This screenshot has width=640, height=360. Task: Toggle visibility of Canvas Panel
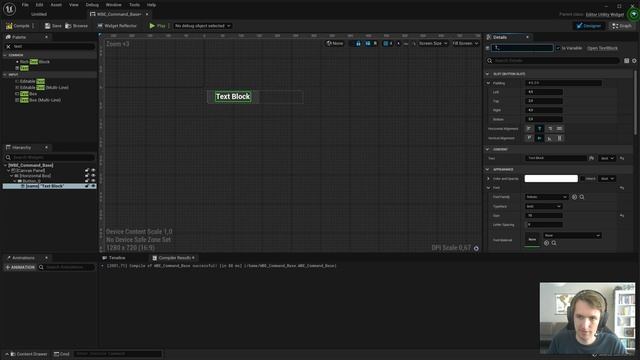pyautogui.click(x=93, y=171)
